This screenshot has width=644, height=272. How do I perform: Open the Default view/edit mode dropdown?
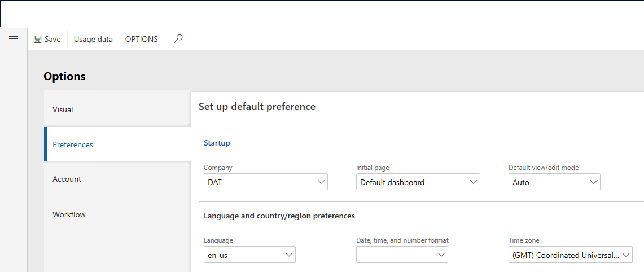554,182
